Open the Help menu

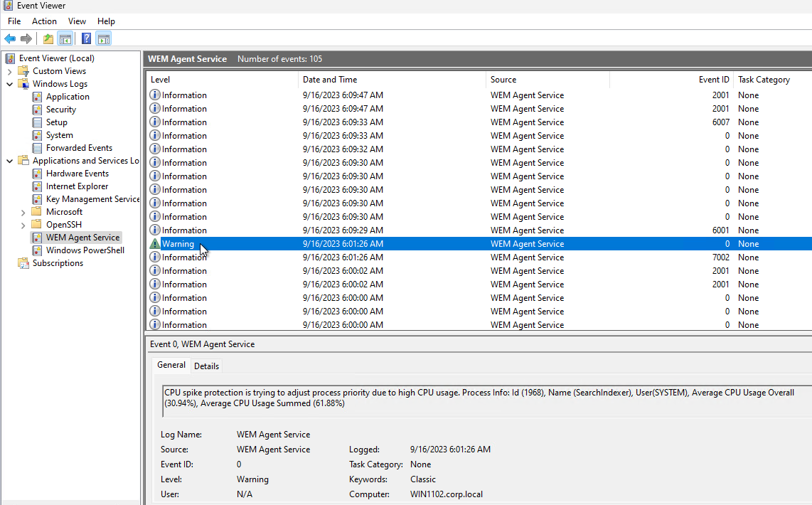coord(106,21)
